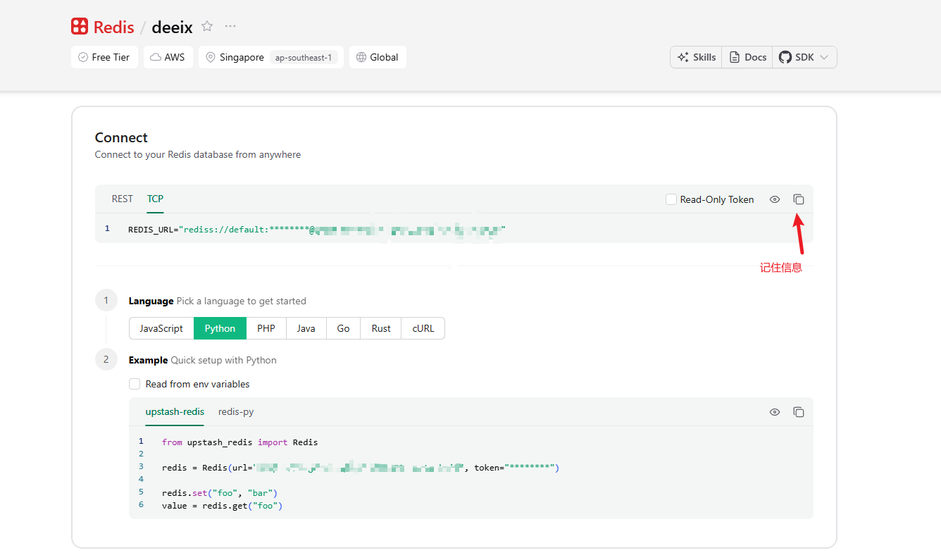Select cURL for the example
The height and width of the screenshot is (560, 941).
pos(423,328)
